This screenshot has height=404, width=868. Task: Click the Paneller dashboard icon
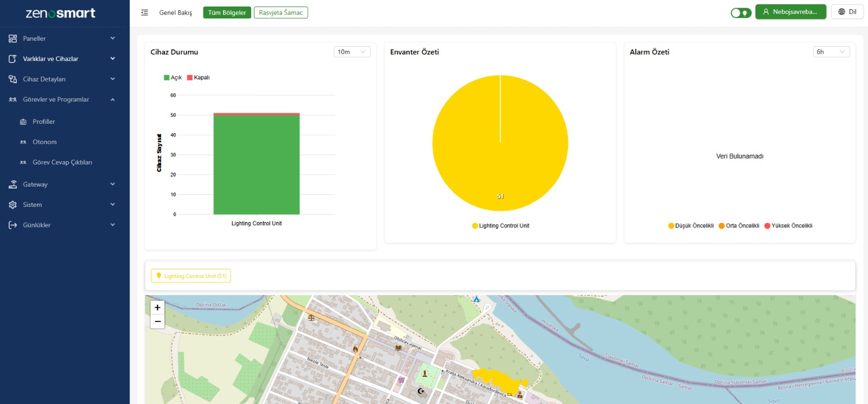coord(12,39)
